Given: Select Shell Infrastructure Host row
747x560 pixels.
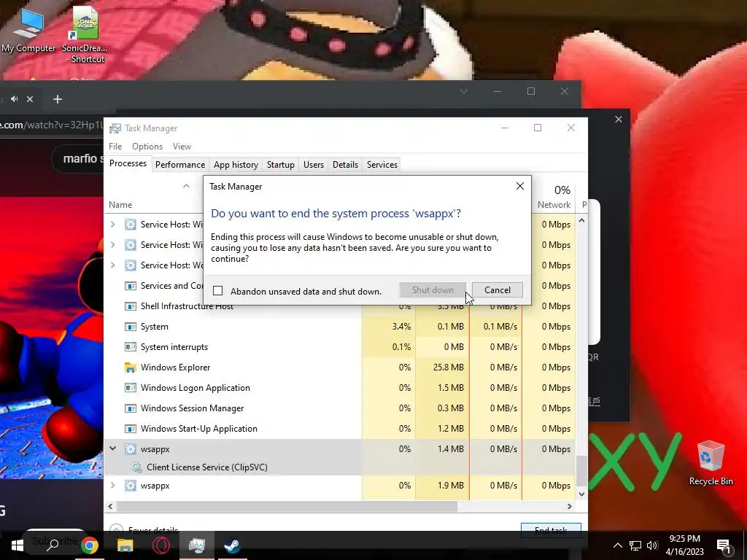Looking at the screenshot, I should (x=339, y=307).
